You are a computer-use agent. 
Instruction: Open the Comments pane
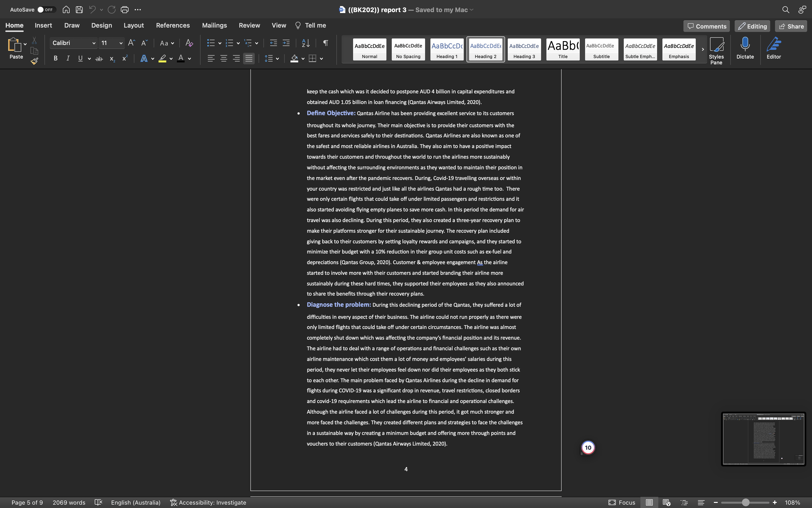(x=706, y=26)
